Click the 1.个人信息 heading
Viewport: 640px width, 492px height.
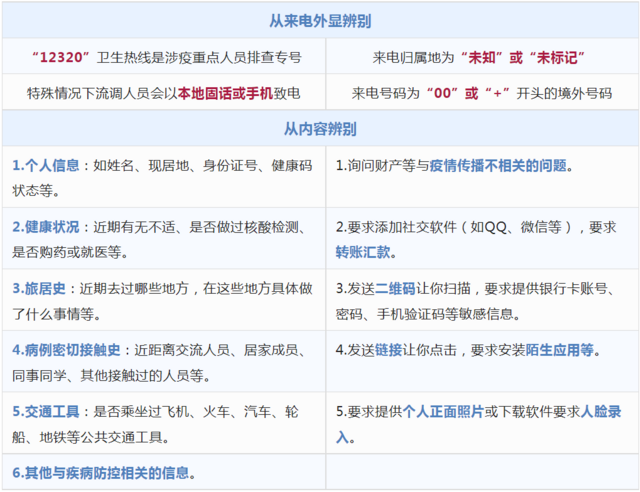coord(45,165)
